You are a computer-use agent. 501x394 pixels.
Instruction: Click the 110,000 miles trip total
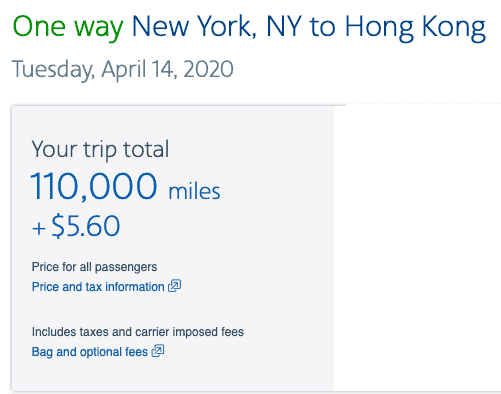pyautogui.click(x=125, y=186)
